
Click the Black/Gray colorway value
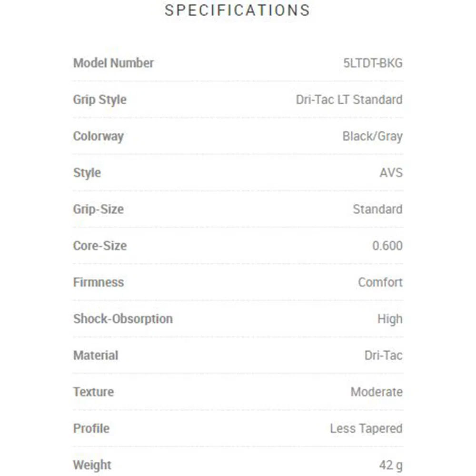click(373, 137)
